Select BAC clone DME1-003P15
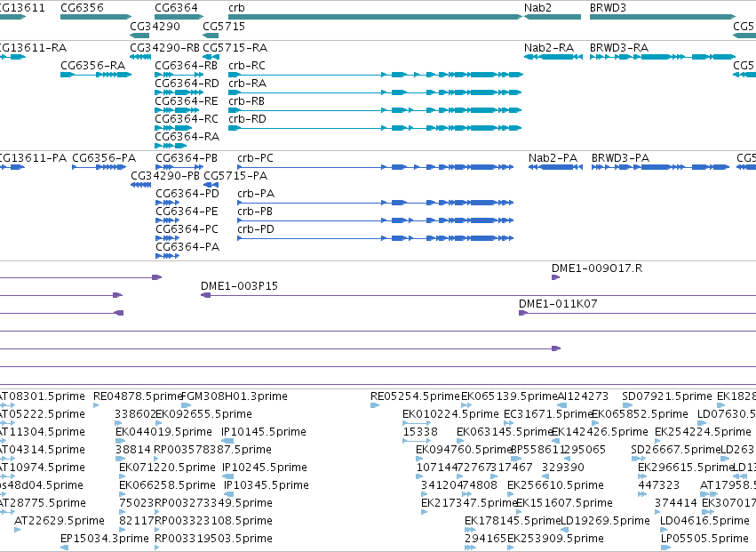 pos(240,286)
